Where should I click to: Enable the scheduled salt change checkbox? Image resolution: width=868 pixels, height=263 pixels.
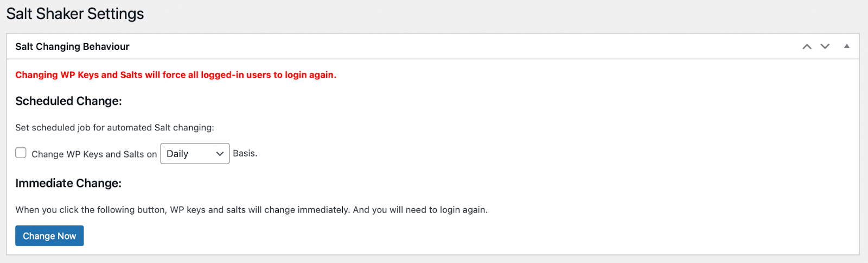coord(21,153)
